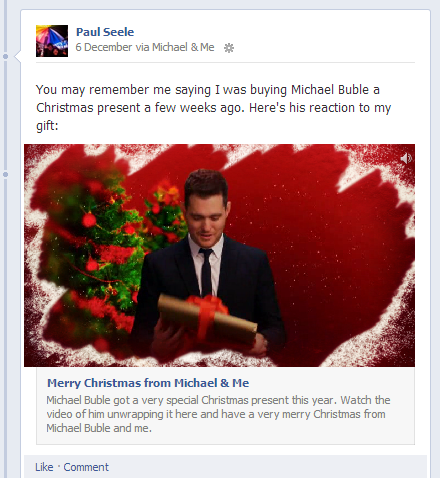The width and height of the screenshot is (440, 478).
Task: Open 'Merry Christmas from Michael & Me' title
Action: click(x=148, y=383)
